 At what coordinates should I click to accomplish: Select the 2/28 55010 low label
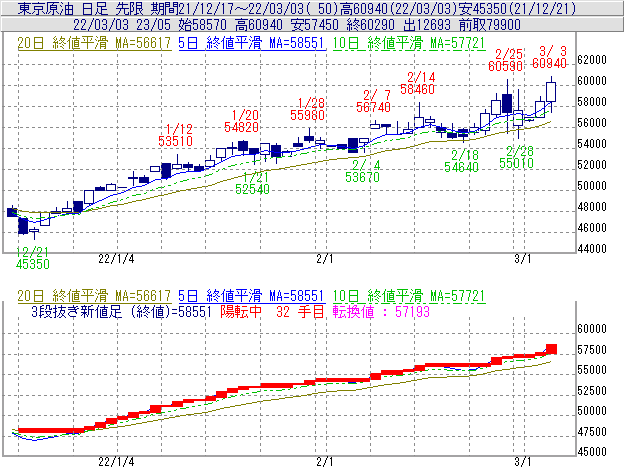click(516, 157)
